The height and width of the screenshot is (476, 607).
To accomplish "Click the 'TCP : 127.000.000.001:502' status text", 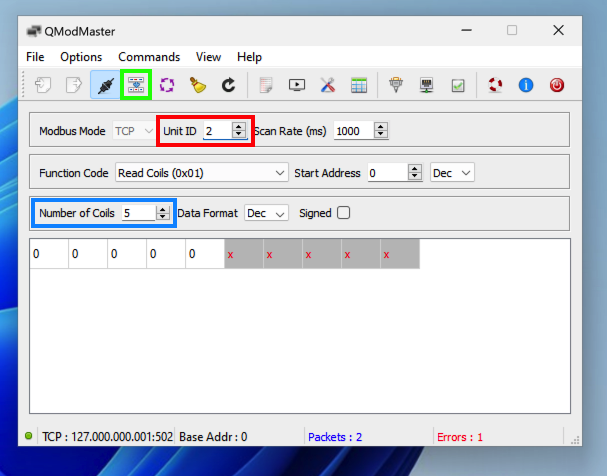I will click(107, 437).
